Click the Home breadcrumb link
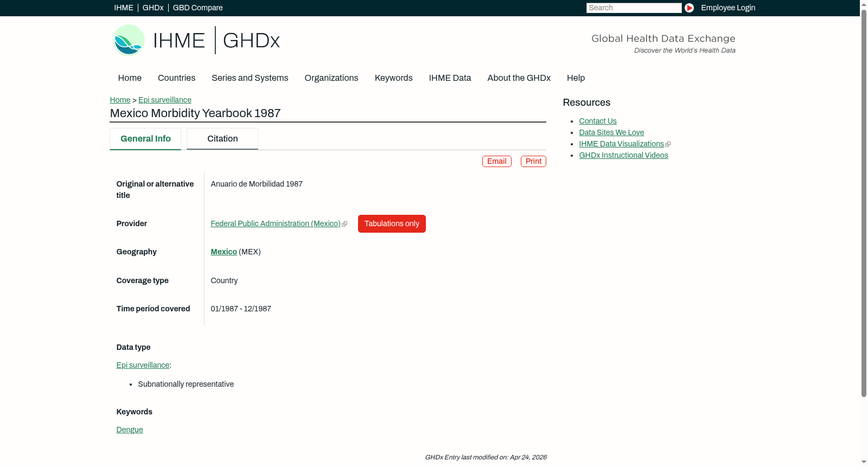The height and width of the screenshot is (467, 868). coord(120,100)
